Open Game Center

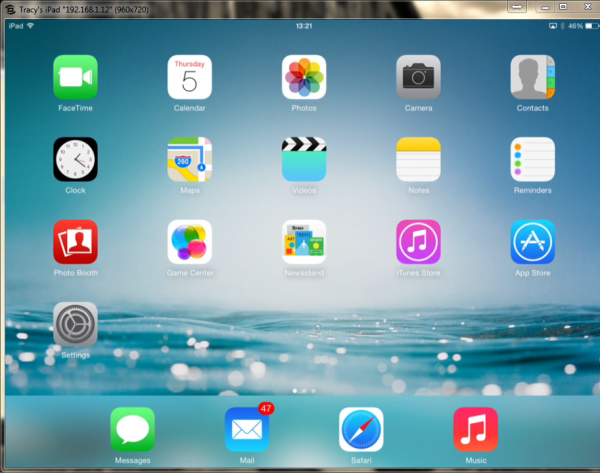tap(189, 242)
